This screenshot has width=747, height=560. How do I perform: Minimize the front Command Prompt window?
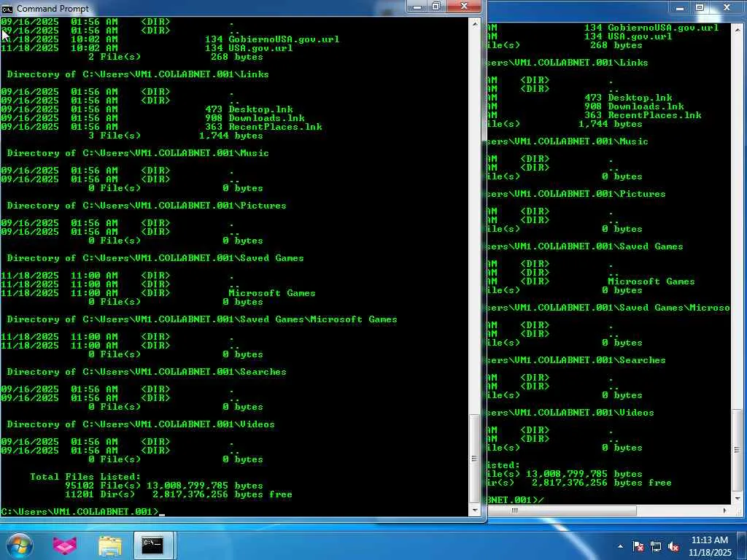pyautogui.click(x=417, y=7)
